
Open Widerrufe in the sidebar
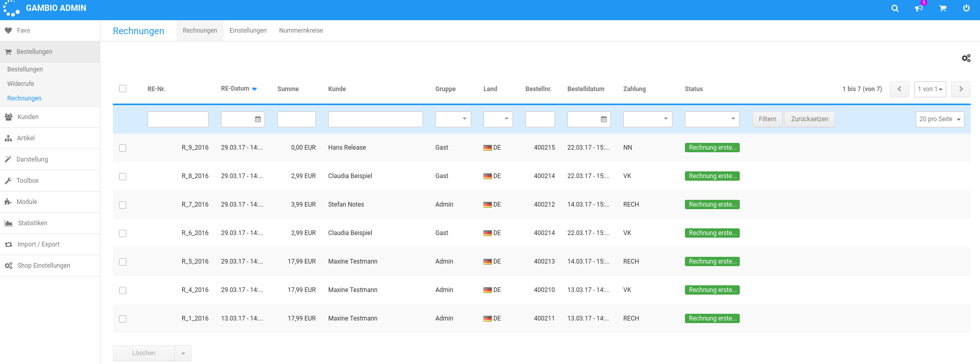21,84
